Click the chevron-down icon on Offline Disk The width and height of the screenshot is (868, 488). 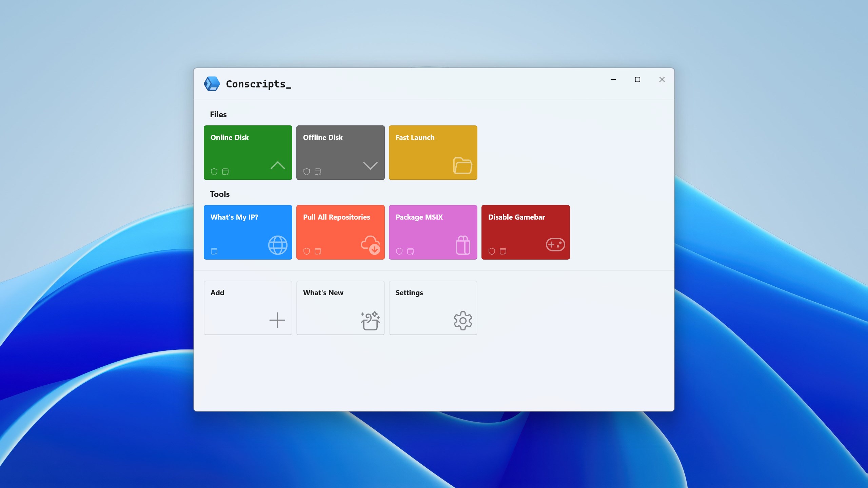point(370,165)
